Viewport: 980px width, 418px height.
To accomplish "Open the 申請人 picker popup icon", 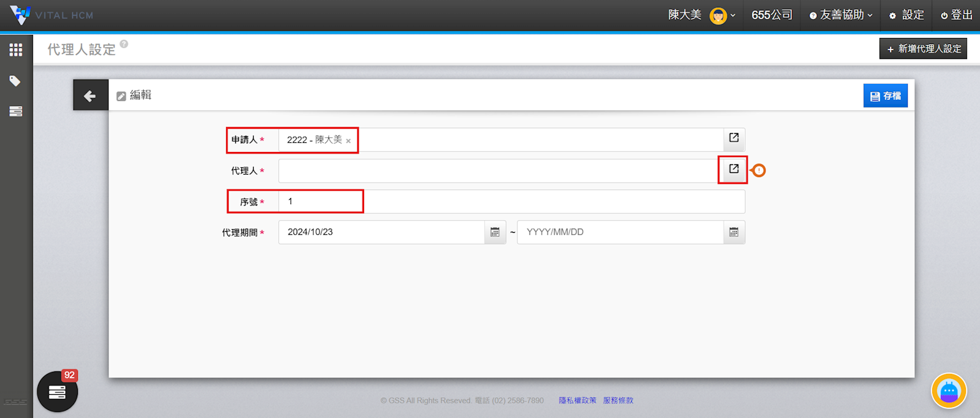I will pyautogui.click(x=734, y=139).
